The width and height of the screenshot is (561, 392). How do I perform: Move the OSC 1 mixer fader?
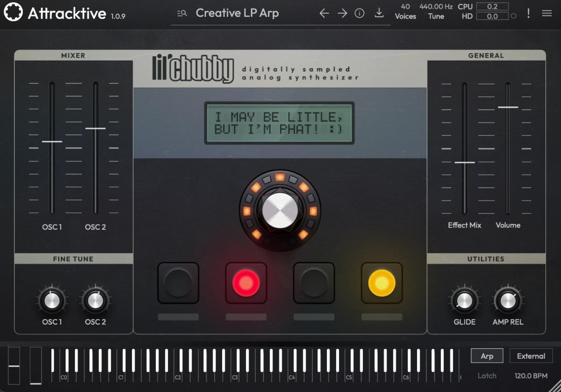[52, 141]
